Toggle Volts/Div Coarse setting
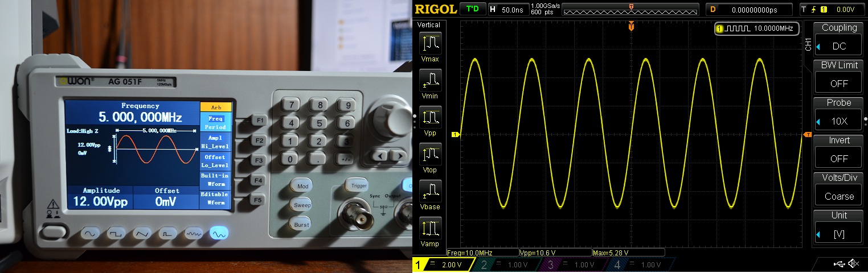This screenshot has width=868, height=273. pyautogui.click(x=839, y=196)
